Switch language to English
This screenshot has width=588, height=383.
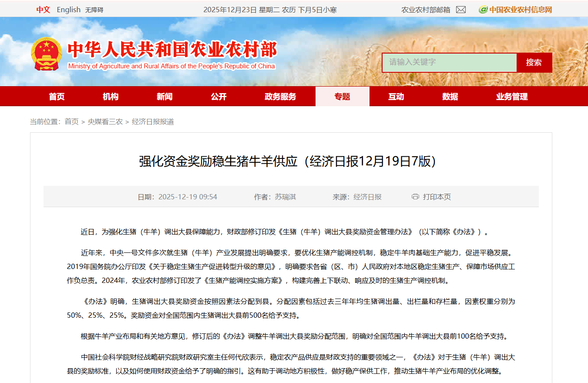coord(68,10)
